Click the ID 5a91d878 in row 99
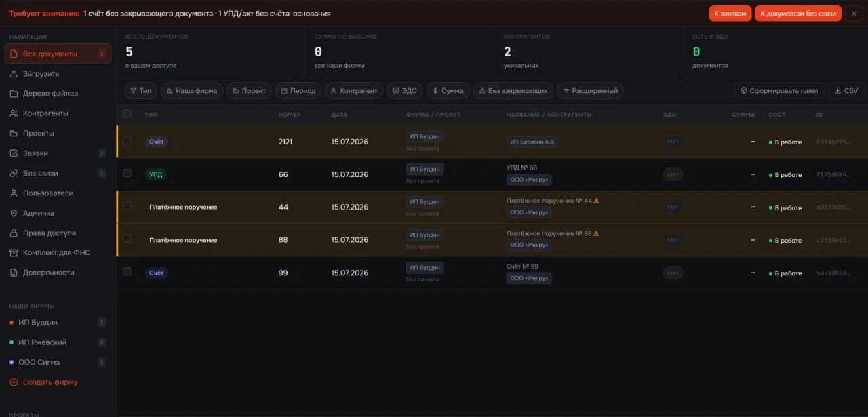This screenshot has height=417, width=868. (833, 273)
